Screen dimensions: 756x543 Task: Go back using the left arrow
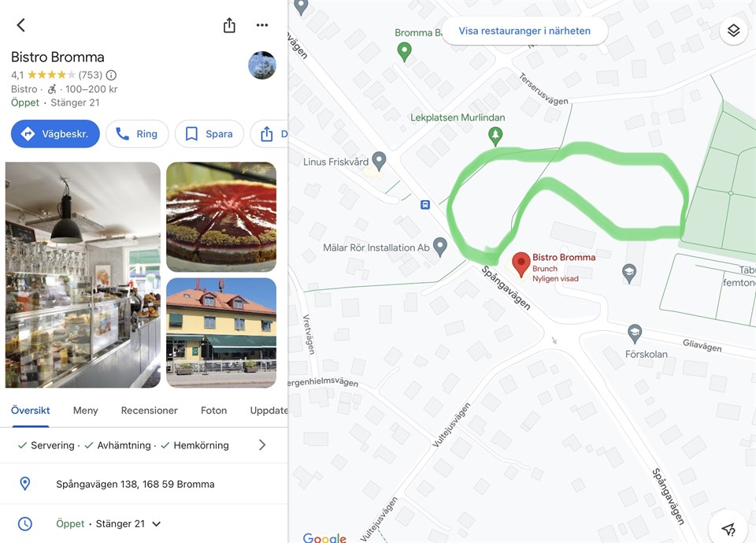tap(20, 25)
